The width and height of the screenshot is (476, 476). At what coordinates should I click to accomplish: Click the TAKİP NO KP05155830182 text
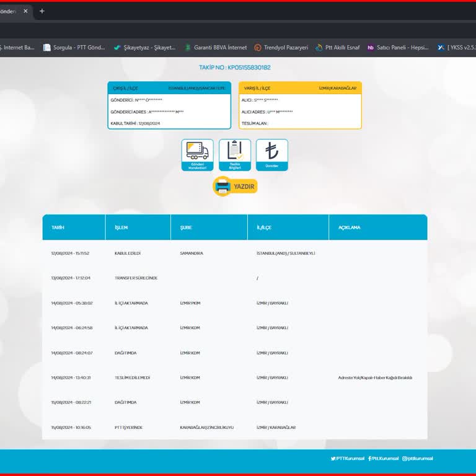tap(235, 68)
